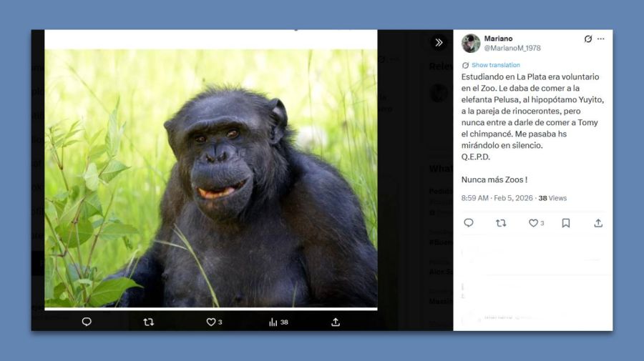This screenshot has height=361, width=644.
Task: Repost via icon under the photo
Action: point(149,322)
